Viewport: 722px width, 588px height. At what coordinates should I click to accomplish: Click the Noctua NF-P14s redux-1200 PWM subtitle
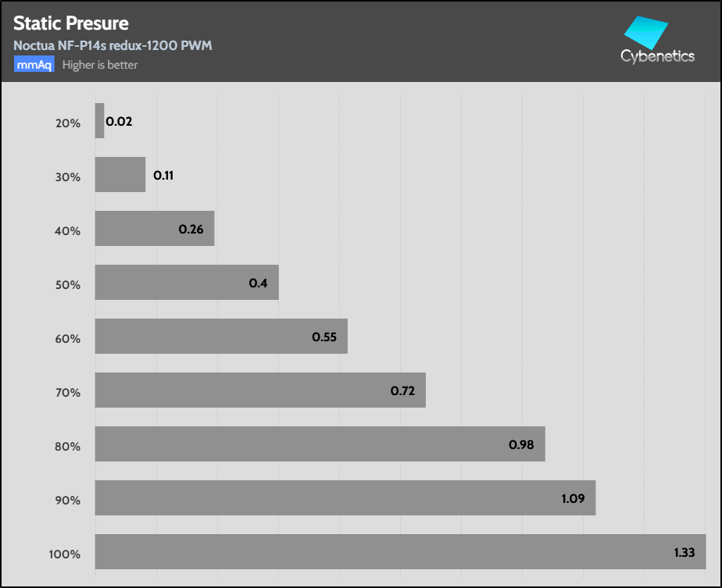point(113,45)
